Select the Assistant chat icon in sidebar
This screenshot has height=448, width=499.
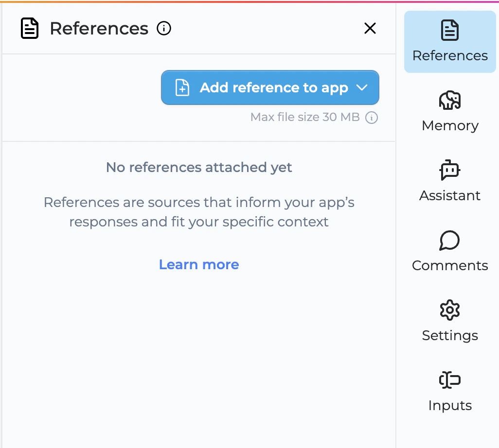click(x=449, y=171)
